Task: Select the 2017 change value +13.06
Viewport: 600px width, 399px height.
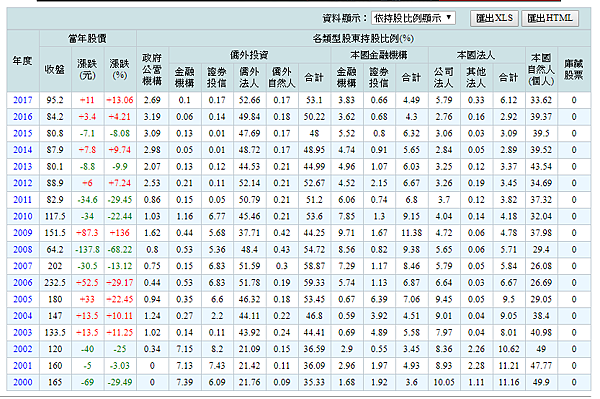Action: click(120, 100)
